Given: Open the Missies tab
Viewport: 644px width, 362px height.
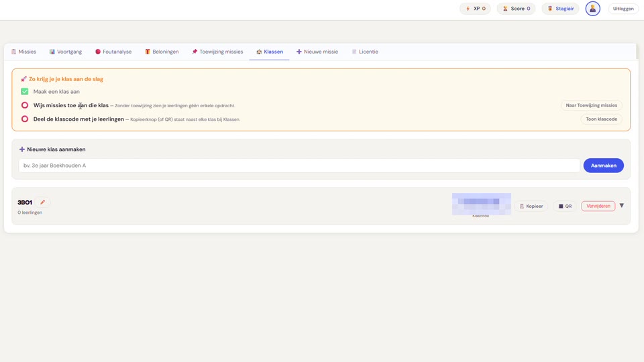Looking at the screenshot, I should click(x=24, y=52).
